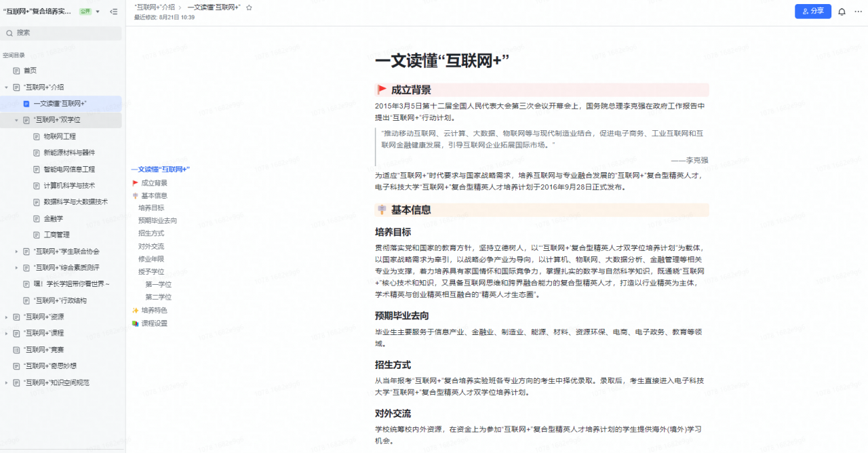Collapse the "互联网+"介绍 tree node

pos(6,87)
